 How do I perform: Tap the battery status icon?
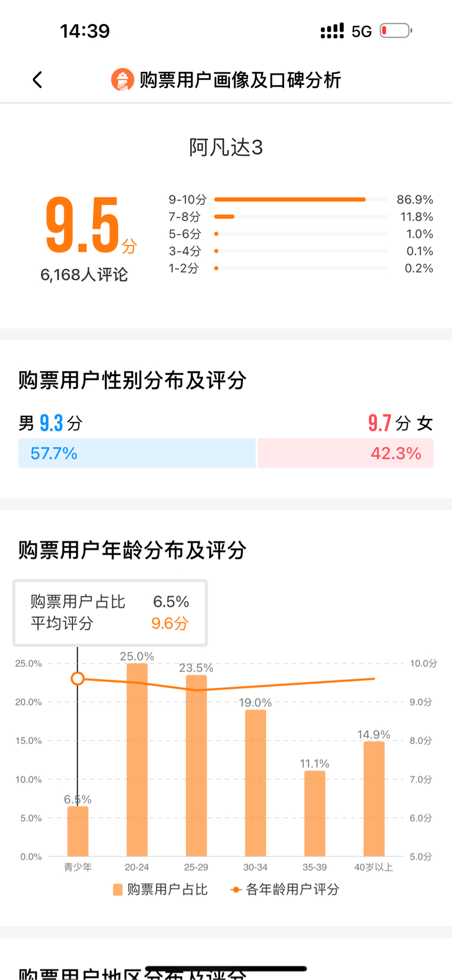tap(395, 31)
